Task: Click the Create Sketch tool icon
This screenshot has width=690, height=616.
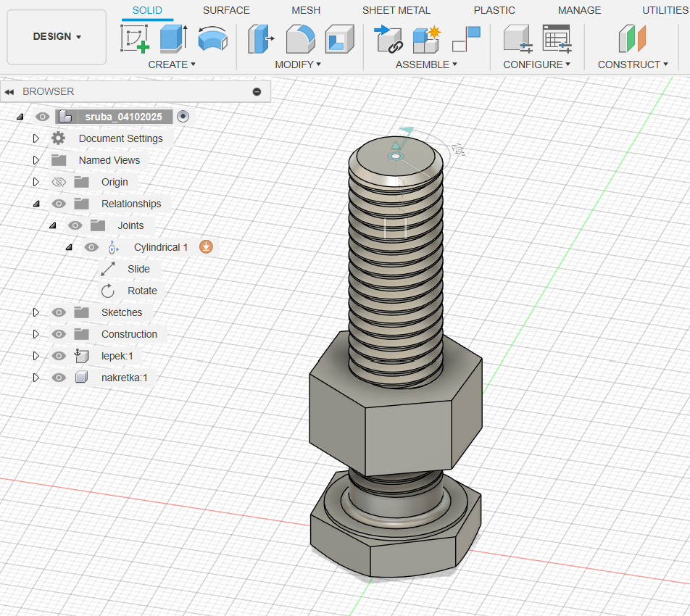Action: (135, 38)
